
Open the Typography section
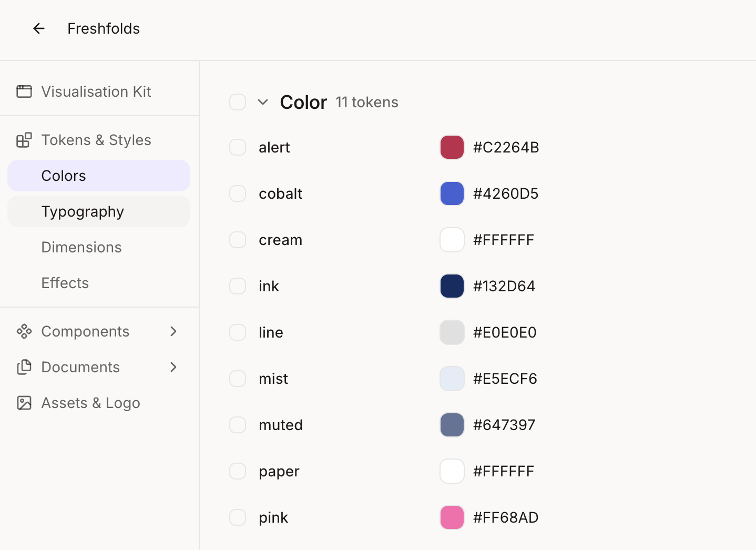(x=99, y=211)
